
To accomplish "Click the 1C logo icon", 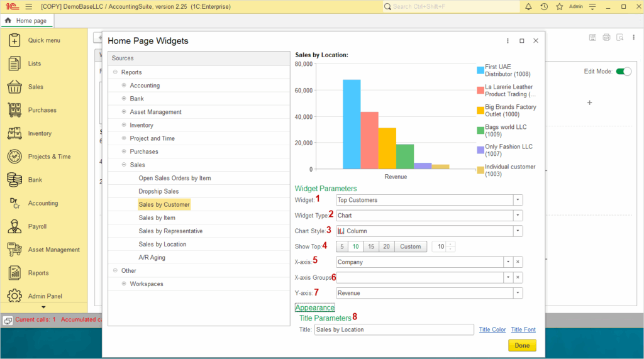I will click(x=12, y=6).
